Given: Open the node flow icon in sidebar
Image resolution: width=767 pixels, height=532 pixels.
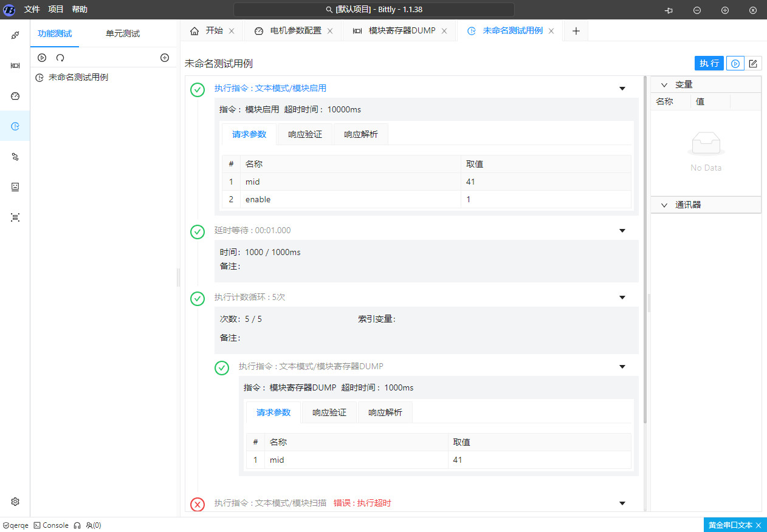Looking at the screenshot, I should [15, 157].
